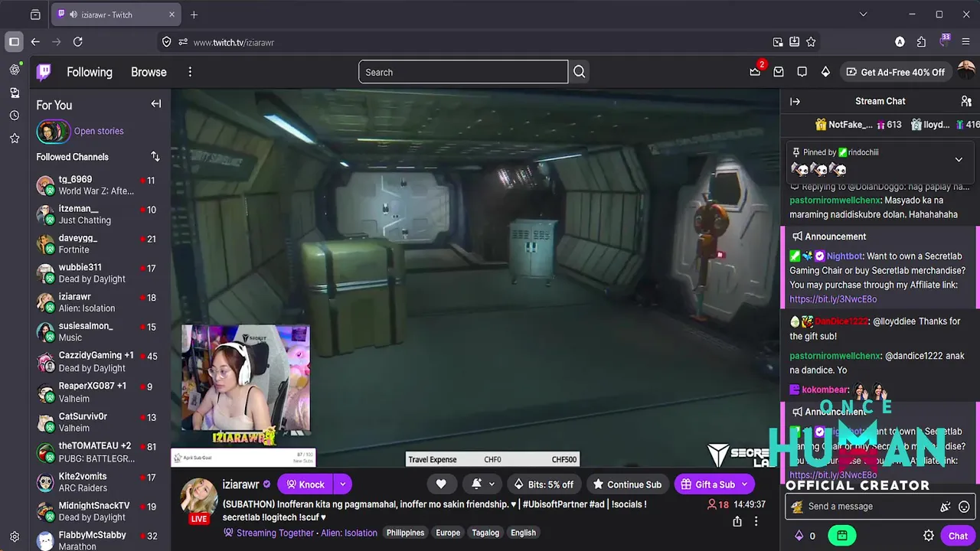Go back in browser history
Image resolution: width=980 pixels, height=551 pixels.
(x=35, y=42)
